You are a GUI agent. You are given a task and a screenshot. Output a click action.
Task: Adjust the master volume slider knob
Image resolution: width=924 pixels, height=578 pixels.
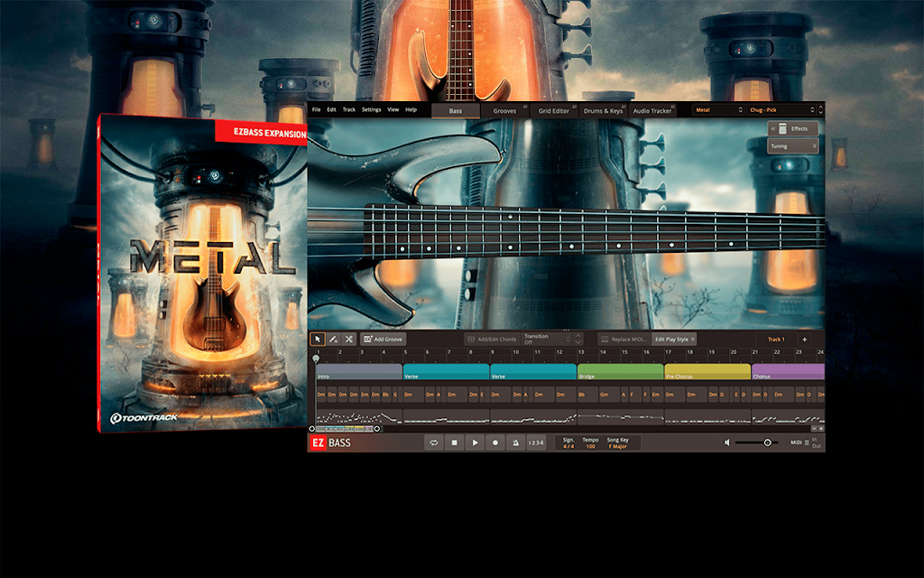click(767, 443)
